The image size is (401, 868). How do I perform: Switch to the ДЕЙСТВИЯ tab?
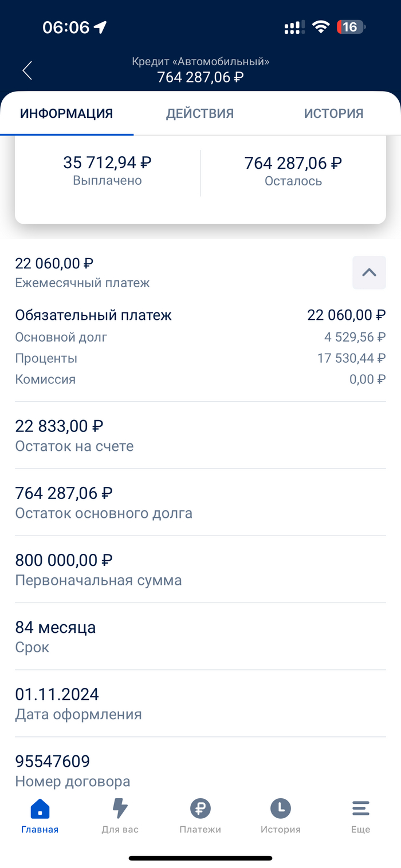click(200, 113)
